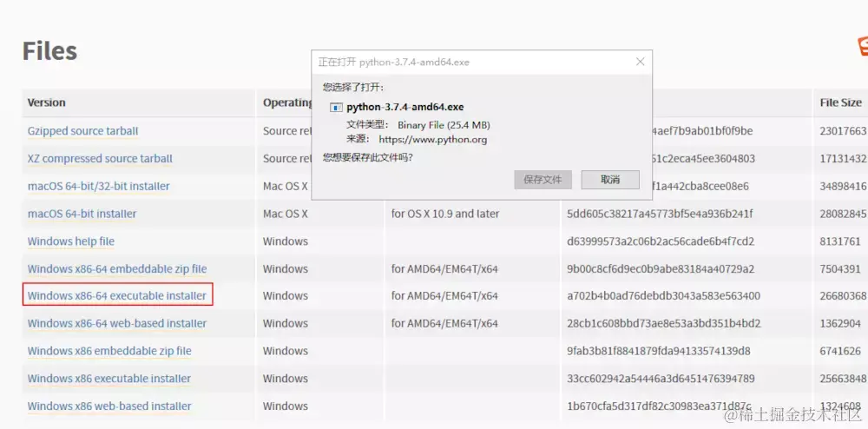
Task: Click the Binary File (25.4 MB) text
Action: click(x=444, y=125)
